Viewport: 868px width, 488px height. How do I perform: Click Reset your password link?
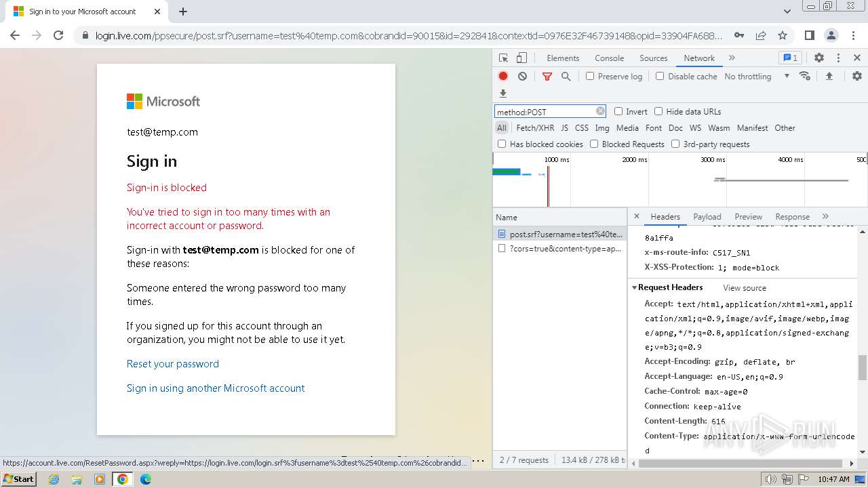(x=173, y=364)
